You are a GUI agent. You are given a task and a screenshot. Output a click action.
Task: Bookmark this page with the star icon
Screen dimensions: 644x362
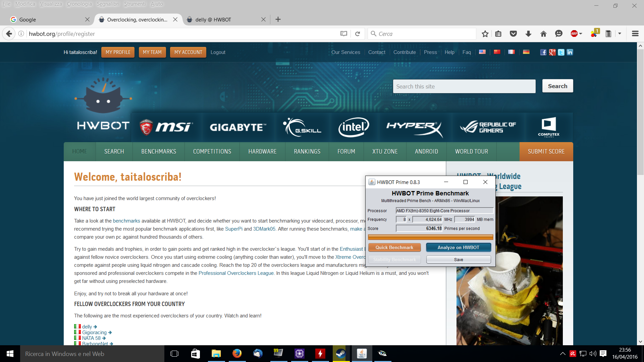pos(485,34)
